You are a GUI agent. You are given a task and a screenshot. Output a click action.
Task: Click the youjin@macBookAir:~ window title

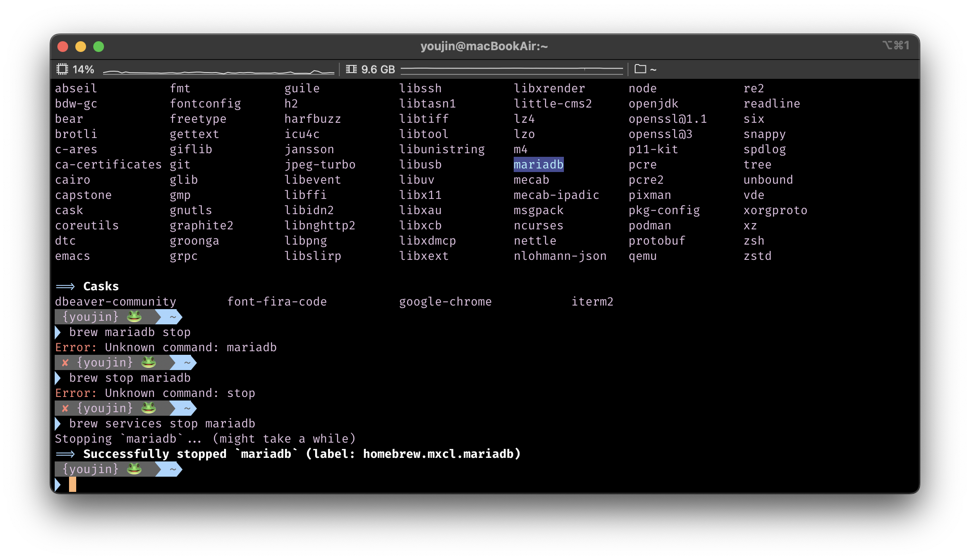pos(484,46)
